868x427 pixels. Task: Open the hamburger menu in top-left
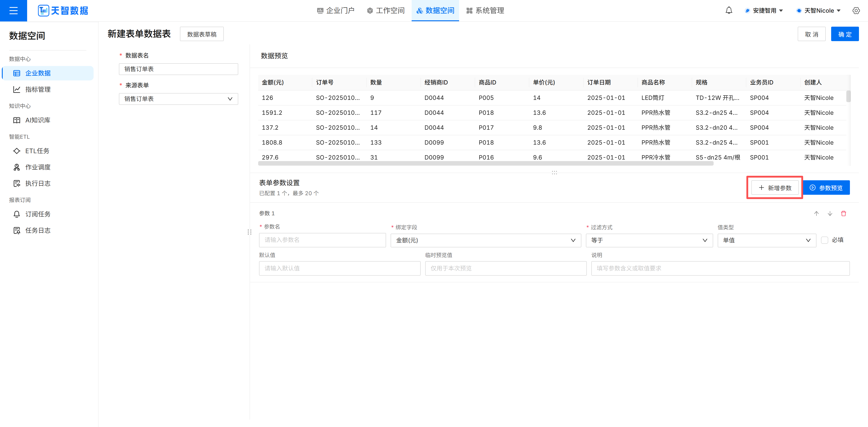14,10
